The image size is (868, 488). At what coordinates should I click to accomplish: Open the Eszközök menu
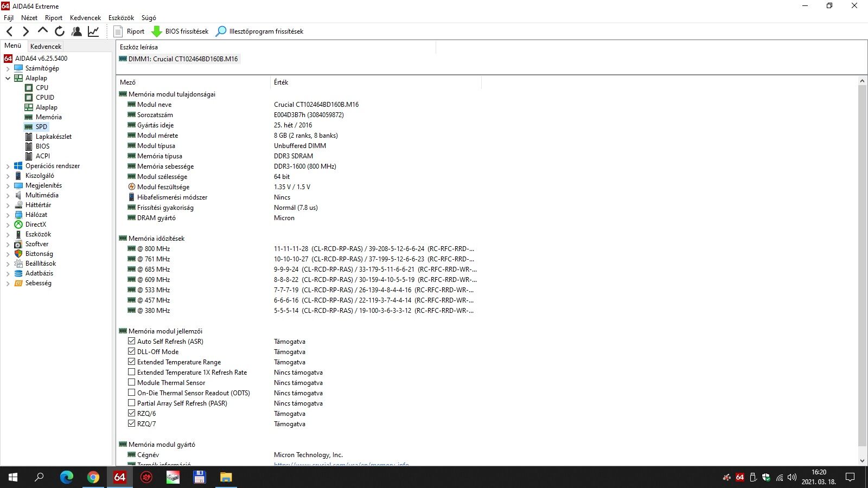(x=121, y=18)
